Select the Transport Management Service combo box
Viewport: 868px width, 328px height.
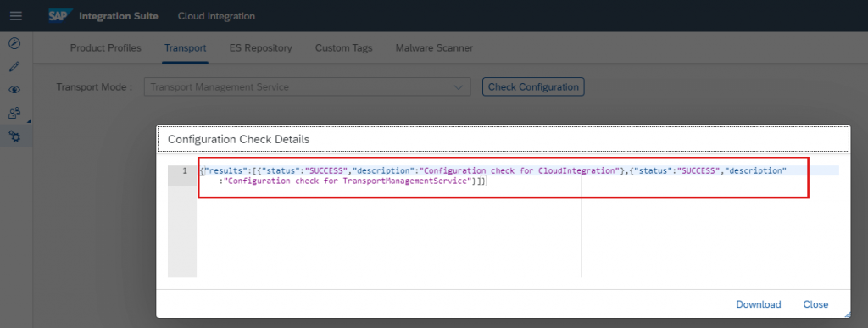pyautogui.click(x=307, y=86)
